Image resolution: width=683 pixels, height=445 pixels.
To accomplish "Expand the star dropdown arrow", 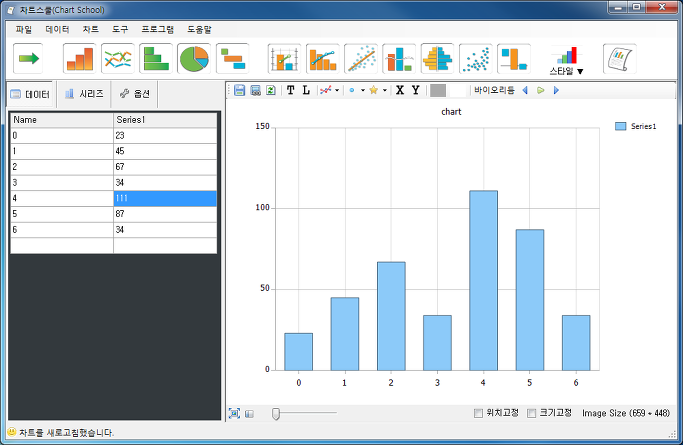I will click(x=385, y=90).
